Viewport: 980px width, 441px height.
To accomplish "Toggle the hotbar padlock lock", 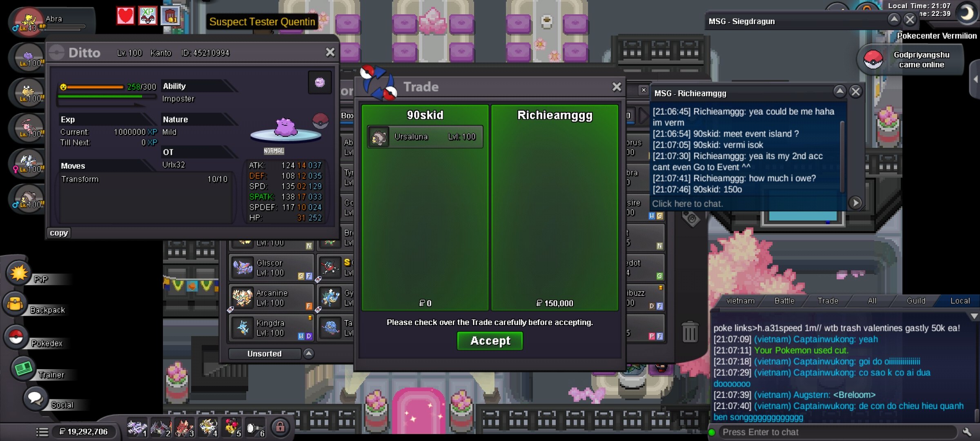I will click(280, 428).
